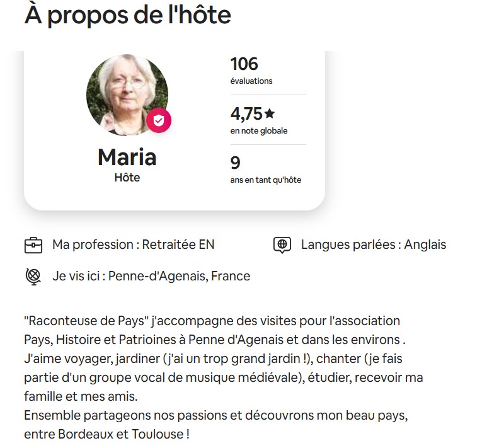Click the en note globale label
This screenshot has width=482, height=448.
(259, 130)
